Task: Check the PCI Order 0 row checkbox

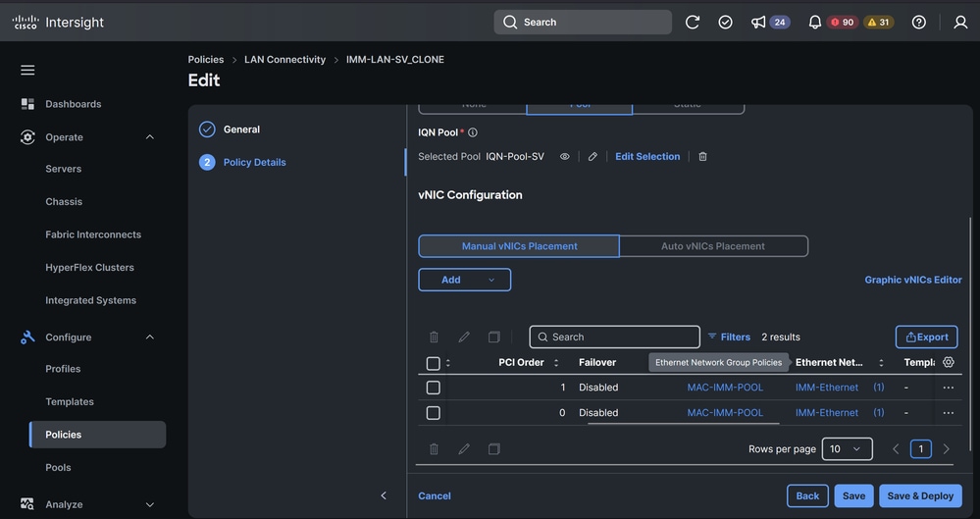Action: (434, 413)
